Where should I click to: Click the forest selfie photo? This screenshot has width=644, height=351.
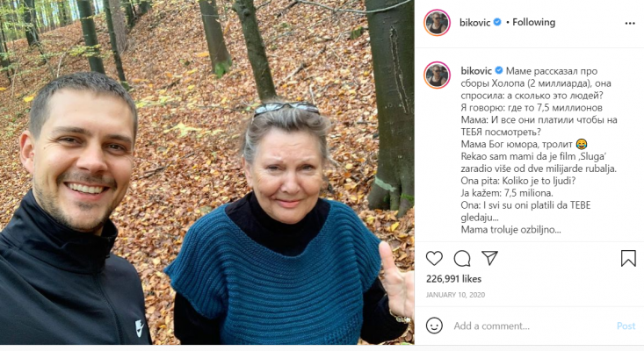(207, 172)
